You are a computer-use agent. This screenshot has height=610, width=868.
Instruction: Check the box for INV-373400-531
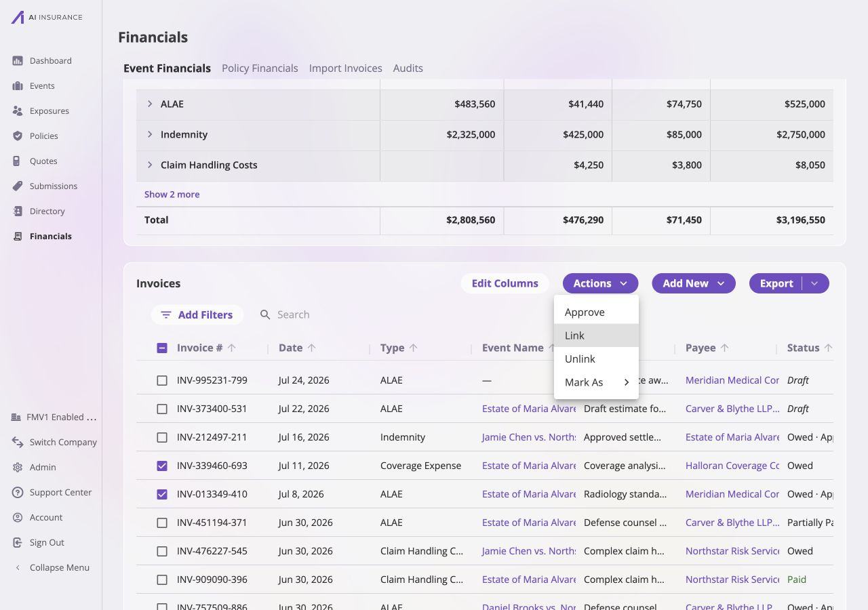(162, 409)
